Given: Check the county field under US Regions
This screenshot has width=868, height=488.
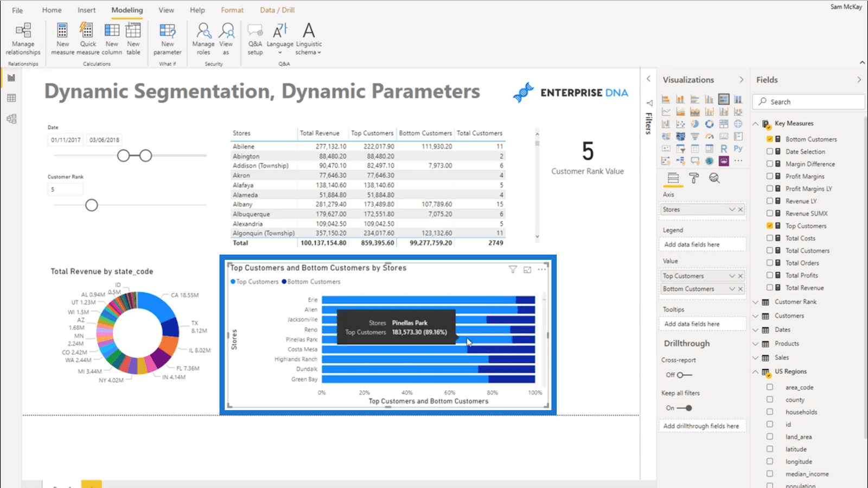Looking at the screenshot, I should point(770,400).
